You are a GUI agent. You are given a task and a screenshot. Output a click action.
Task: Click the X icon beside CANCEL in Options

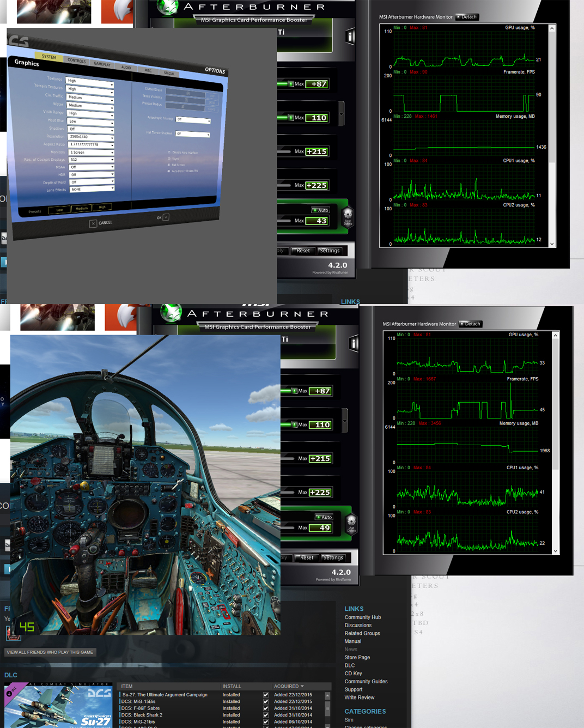[x=93, y=223]
